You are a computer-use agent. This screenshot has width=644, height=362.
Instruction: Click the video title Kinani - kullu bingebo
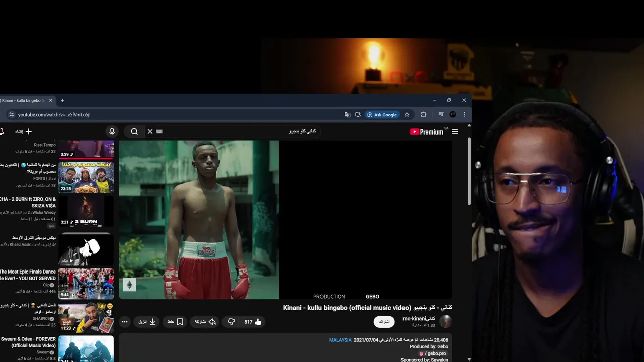pos(368,308)
